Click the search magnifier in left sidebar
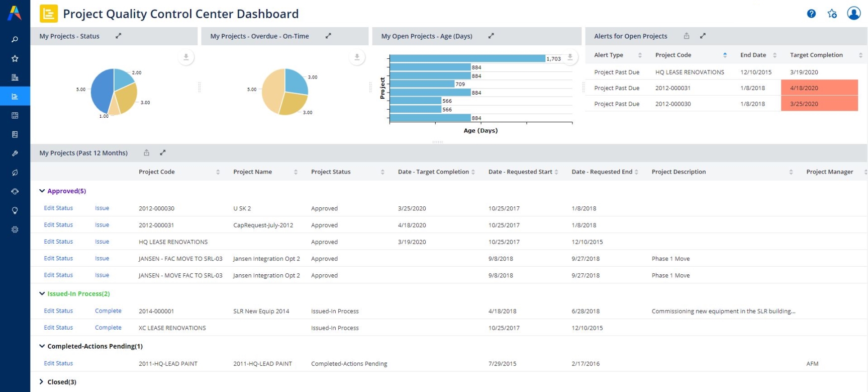Viewport: 868px width, 392px height. (x=15, y=39)
